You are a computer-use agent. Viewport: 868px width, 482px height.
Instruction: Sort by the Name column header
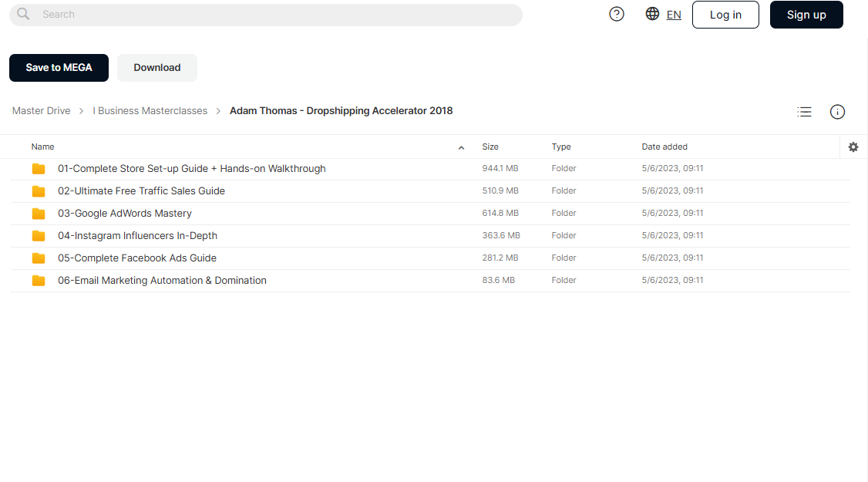pos(42,147)
